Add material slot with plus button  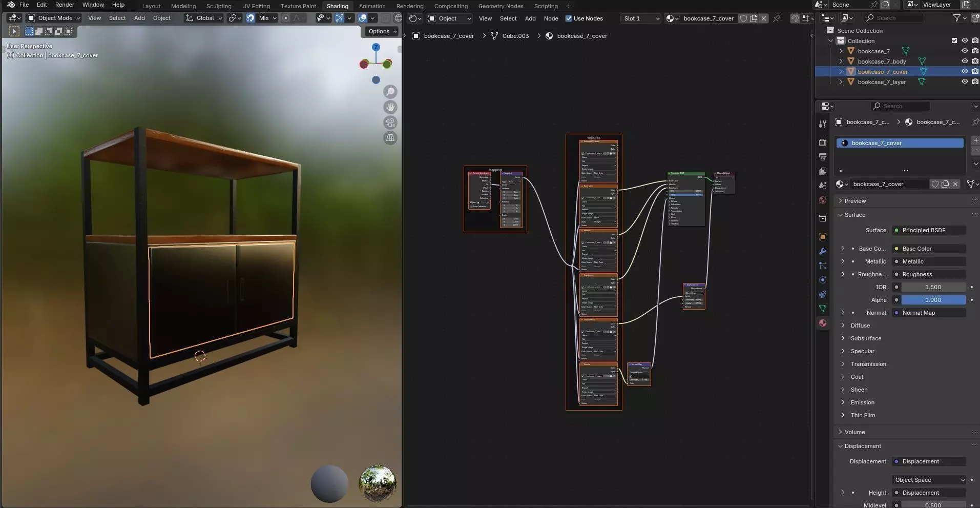tap(975, 140)
